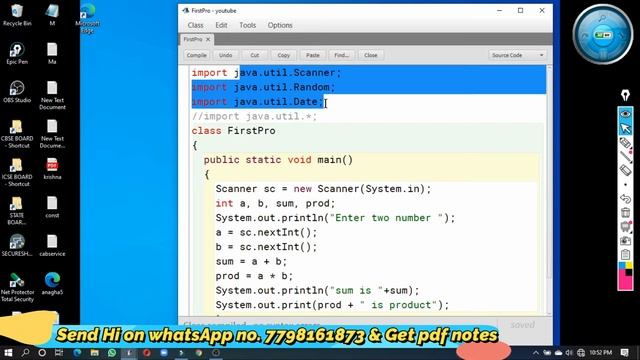Select the Epic Pen pencil tool

625,157
